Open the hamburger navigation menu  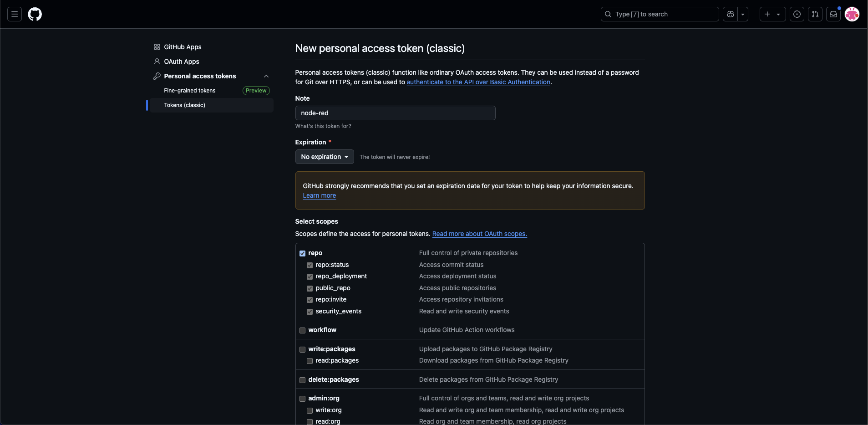15,14
